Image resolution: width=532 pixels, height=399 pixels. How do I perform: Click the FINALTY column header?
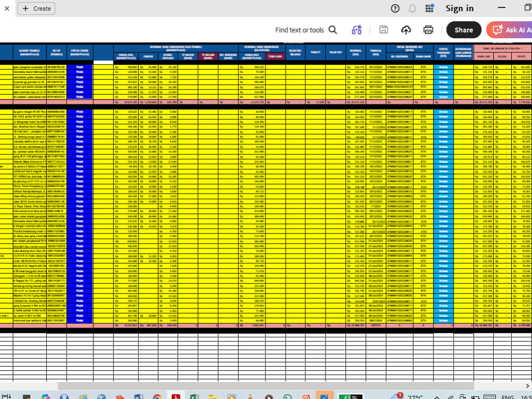coord(315,53)
